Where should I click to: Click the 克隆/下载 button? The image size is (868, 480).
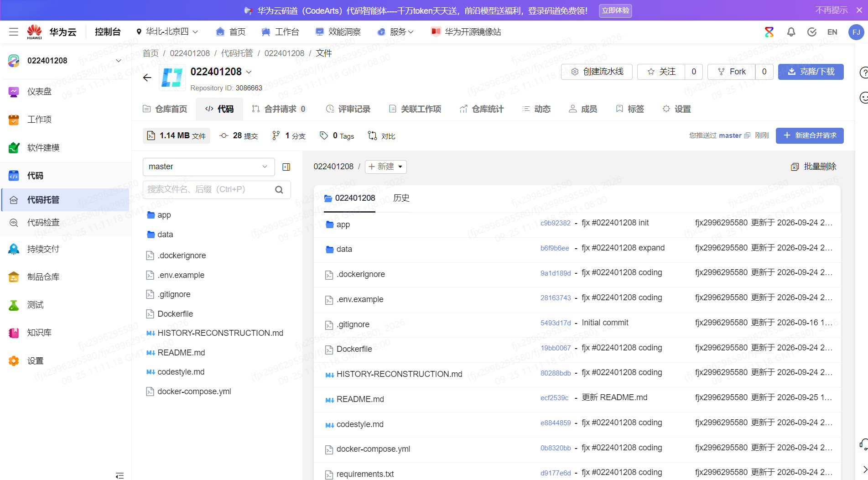coord(811,72)
